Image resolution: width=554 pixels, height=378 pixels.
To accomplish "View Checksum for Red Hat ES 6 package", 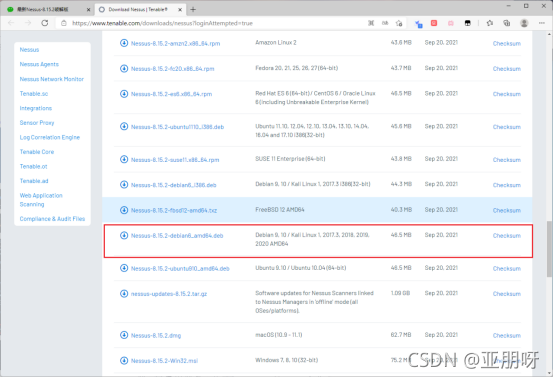I will (507, 94).
